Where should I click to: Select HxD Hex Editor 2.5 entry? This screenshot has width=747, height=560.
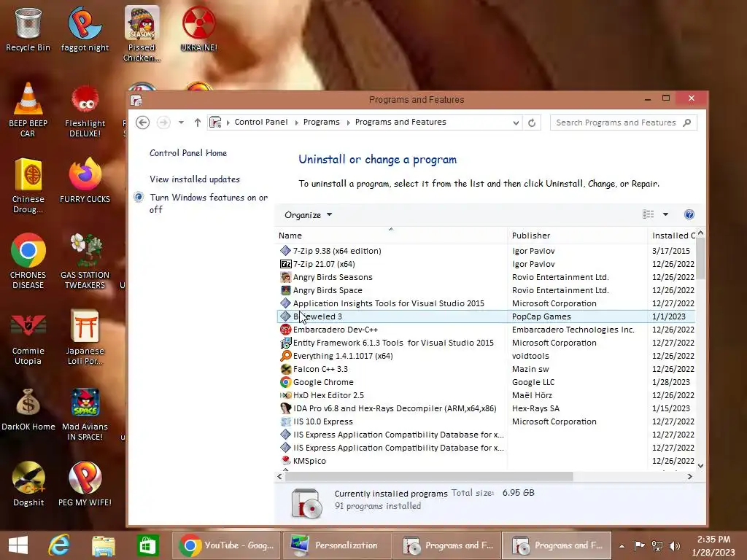coord(486,395)
